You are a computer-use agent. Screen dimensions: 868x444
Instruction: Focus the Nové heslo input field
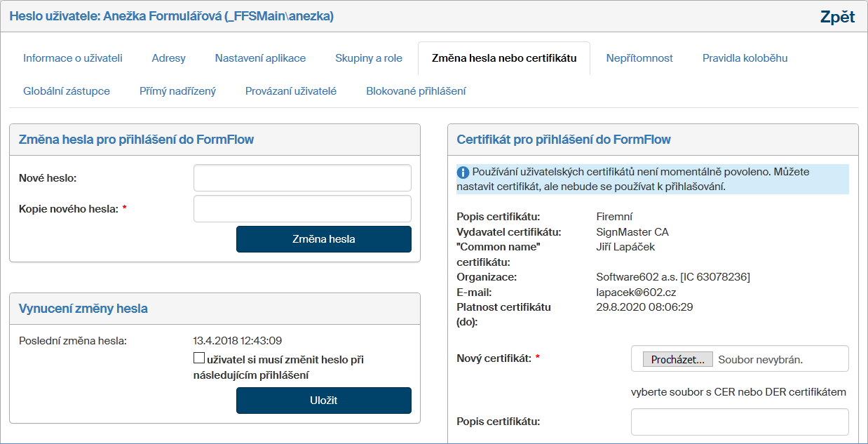(x=302, y=178)
